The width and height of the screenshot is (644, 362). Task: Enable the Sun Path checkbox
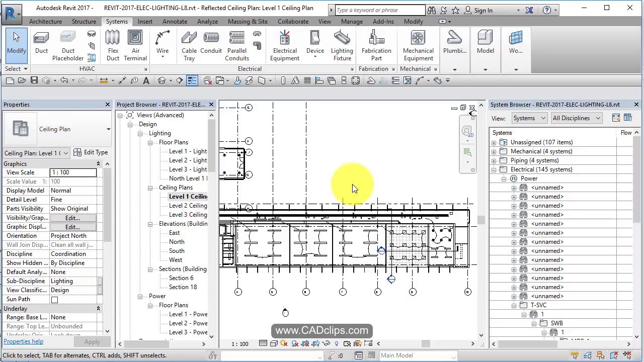(54, 299)
